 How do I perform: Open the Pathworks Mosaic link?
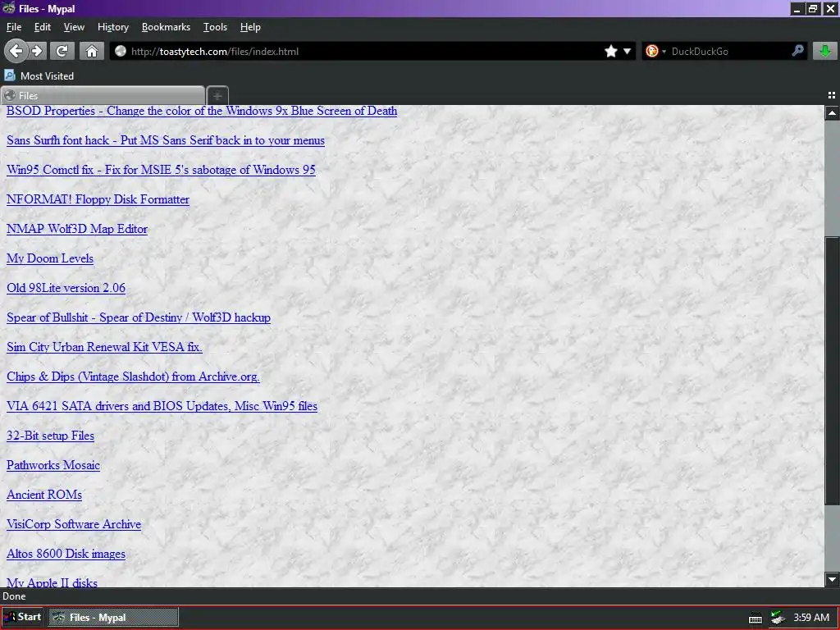[x=53, y=465]
